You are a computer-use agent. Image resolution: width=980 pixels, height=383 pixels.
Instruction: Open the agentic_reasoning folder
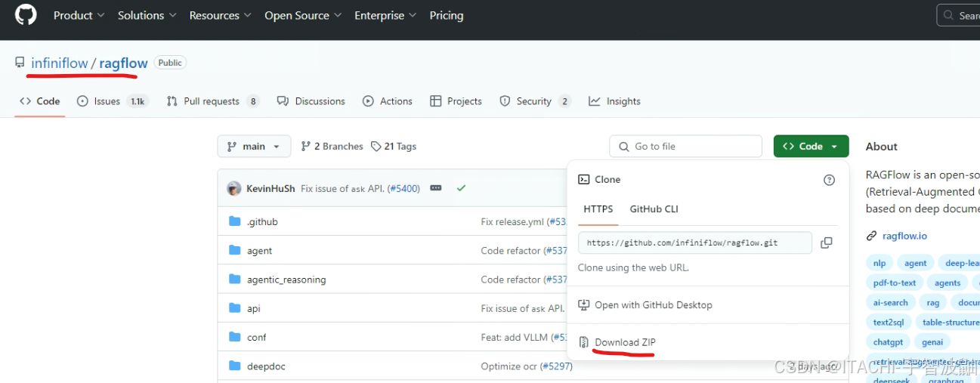point(286,280)
